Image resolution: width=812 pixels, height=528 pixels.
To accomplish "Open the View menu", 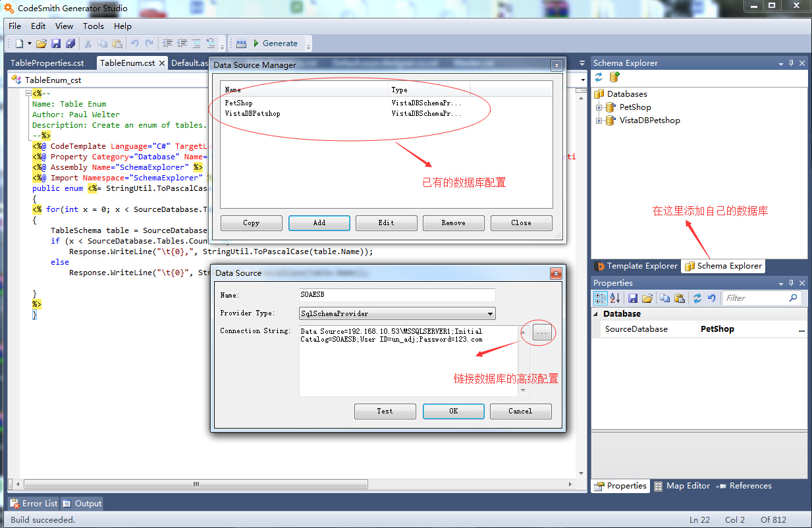I will point(64,26).
